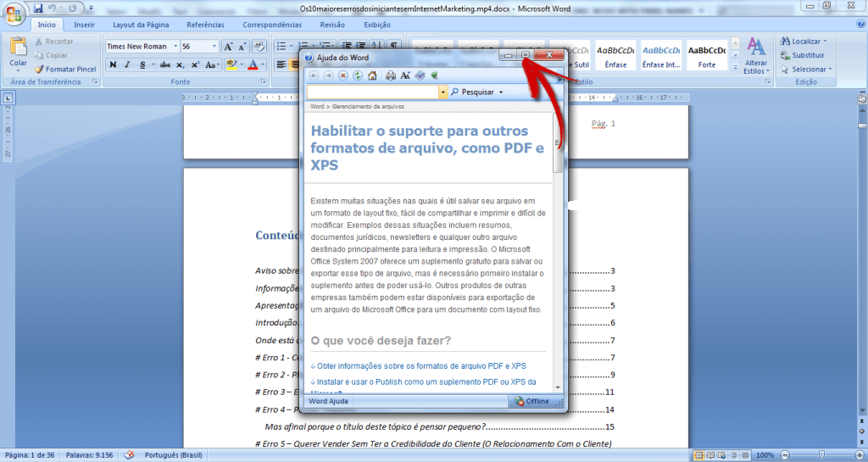Open Fonte dialog launcher
This screenshot has height=462, width=868.
(263, 81)
